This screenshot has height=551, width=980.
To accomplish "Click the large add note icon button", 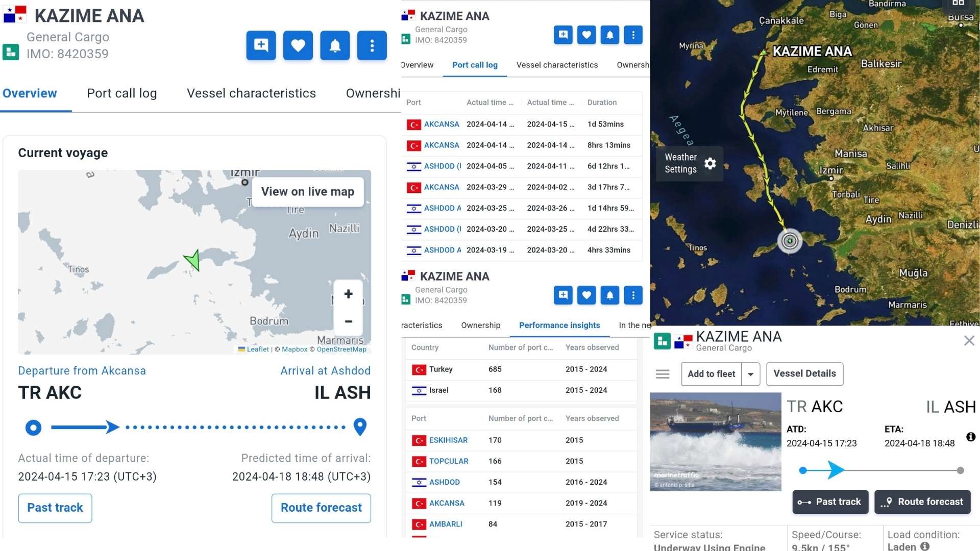I will (261, 45).
